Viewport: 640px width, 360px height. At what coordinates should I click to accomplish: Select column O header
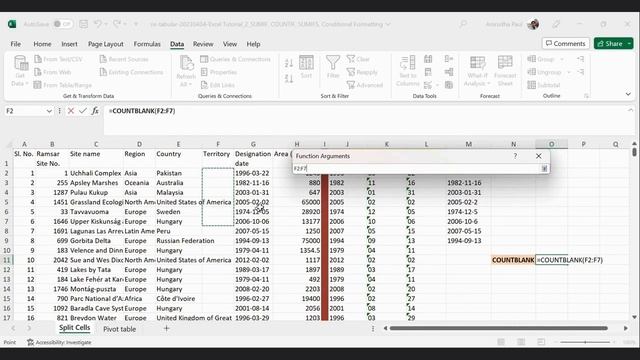(551, 144)
